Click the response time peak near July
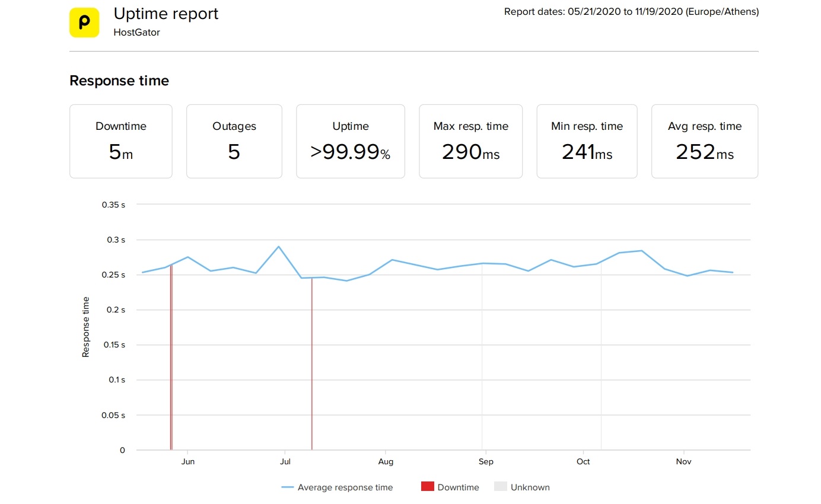 tap(279, 247)
